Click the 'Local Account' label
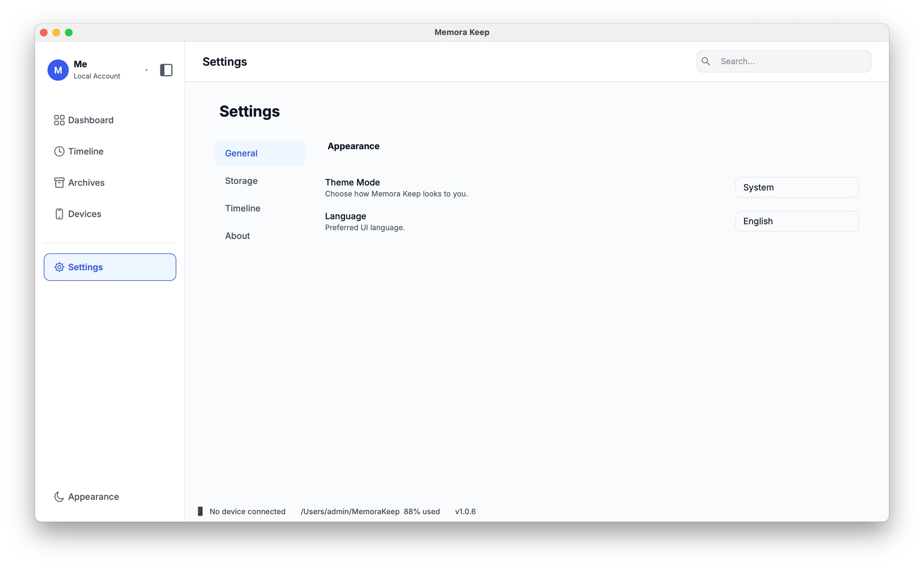Viewport: 924px width, 568px height. tap(97, 76)
